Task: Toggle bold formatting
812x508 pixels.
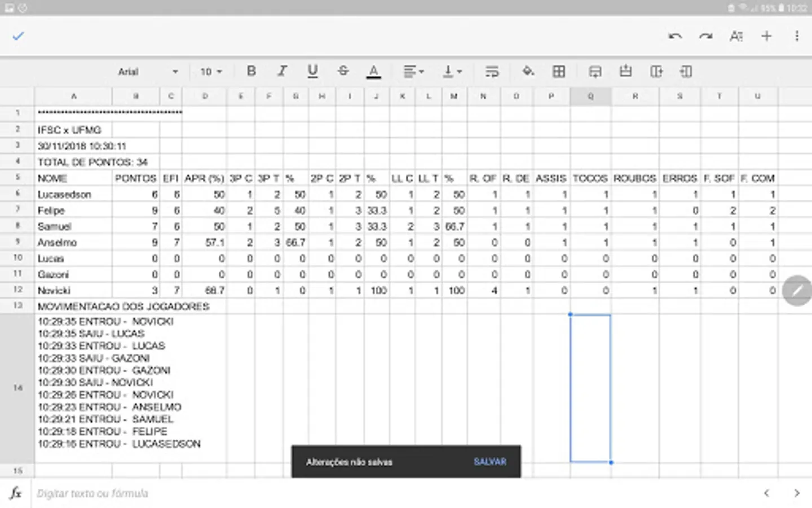Action: 251,71
